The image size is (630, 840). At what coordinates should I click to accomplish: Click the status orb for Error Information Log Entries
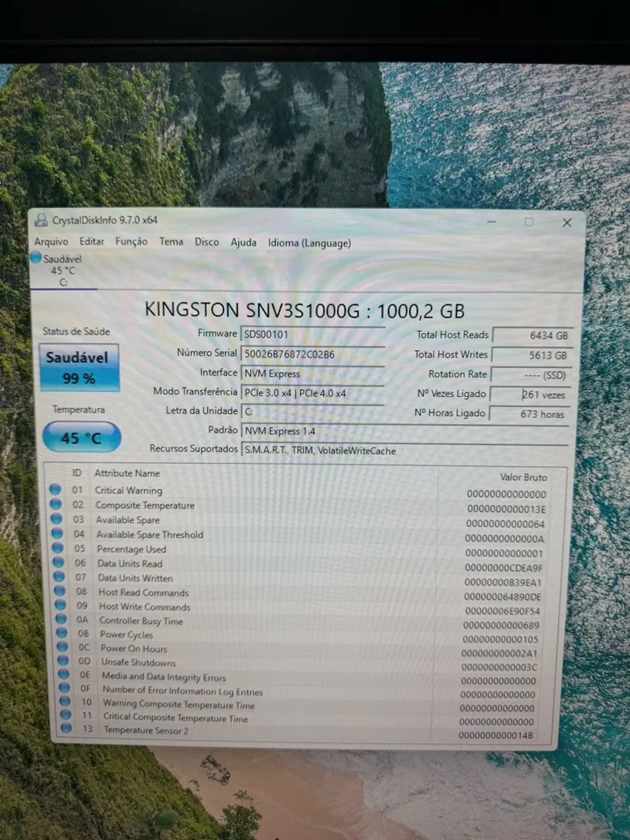pyautogui.click(x=64, y=688)
